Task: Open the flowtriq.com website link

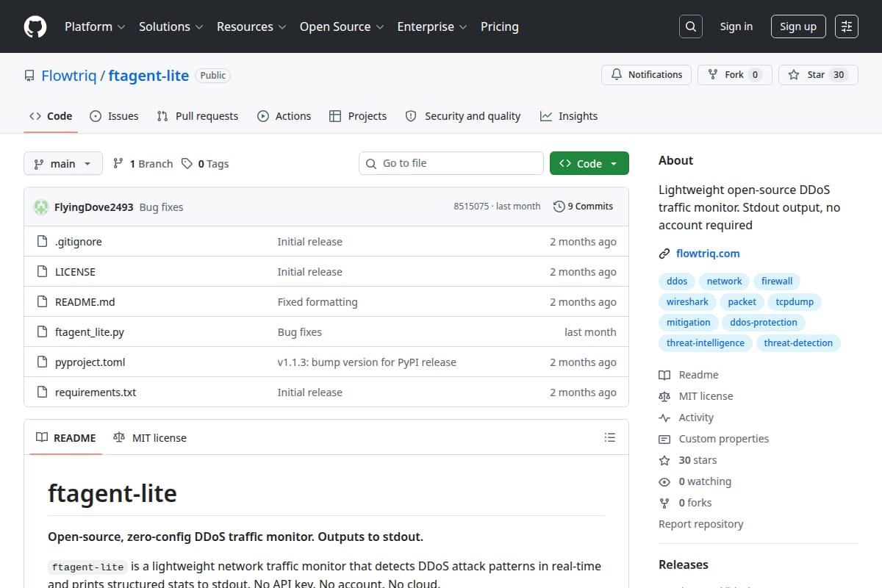Action: coord(708,254)
